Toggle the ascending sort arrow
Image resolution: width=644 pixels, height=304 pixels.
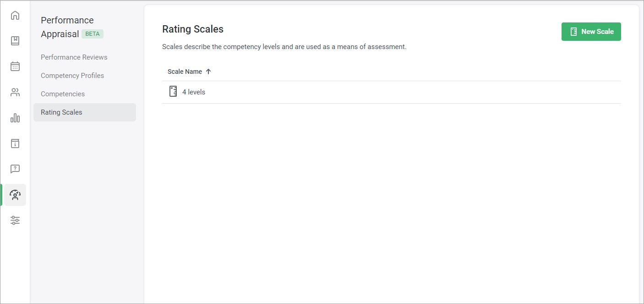coord(208,72)
